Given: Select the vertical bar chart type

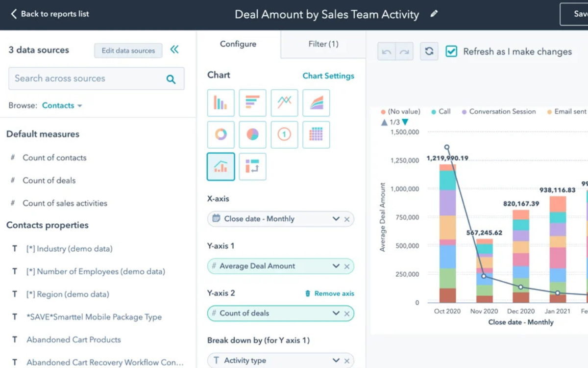Looking at the screenshot, I should pos(220,103).
